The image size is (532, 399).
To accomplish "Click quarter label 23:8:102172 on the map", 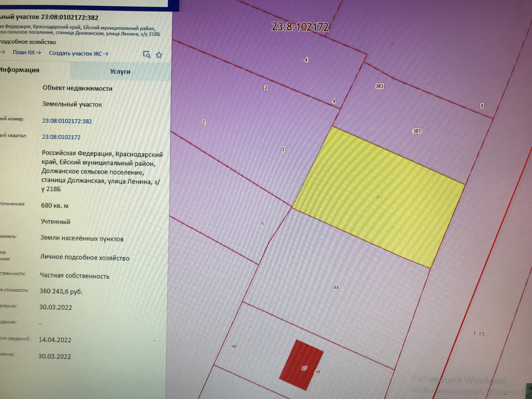I will coord(300,27).
